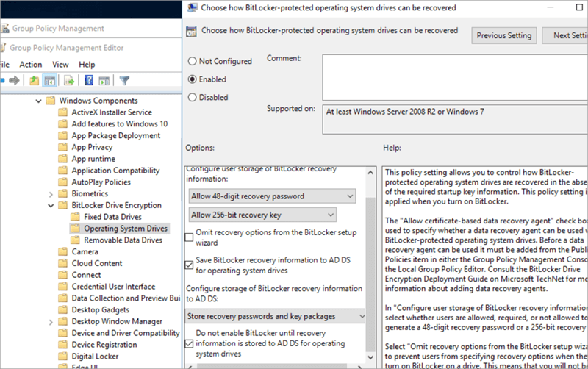The width and height of the screenshot is (588, 369).
Task: Click the Filter funnel toolbar icon
Action: click(x=124, y=81)
